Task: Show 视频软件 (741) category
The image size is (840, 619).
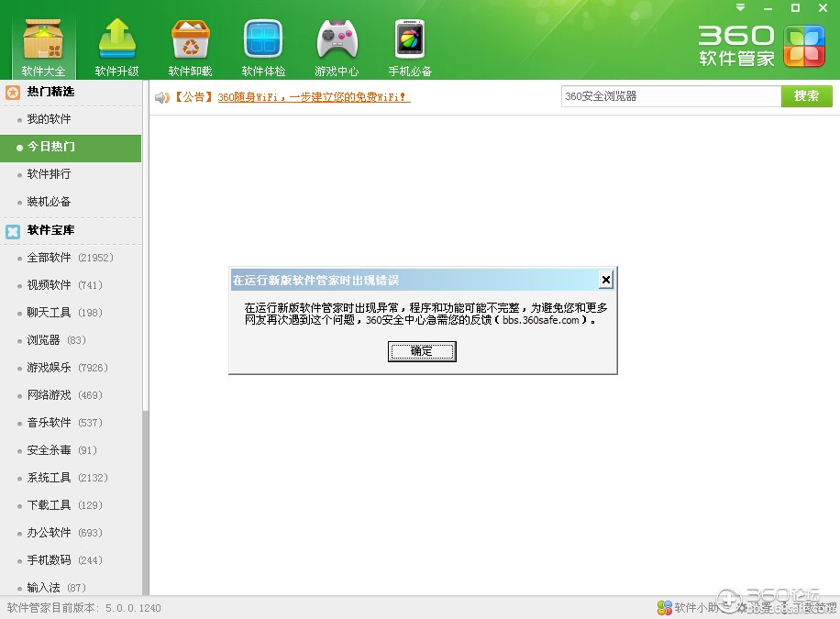Action: [x=71, y=285]
